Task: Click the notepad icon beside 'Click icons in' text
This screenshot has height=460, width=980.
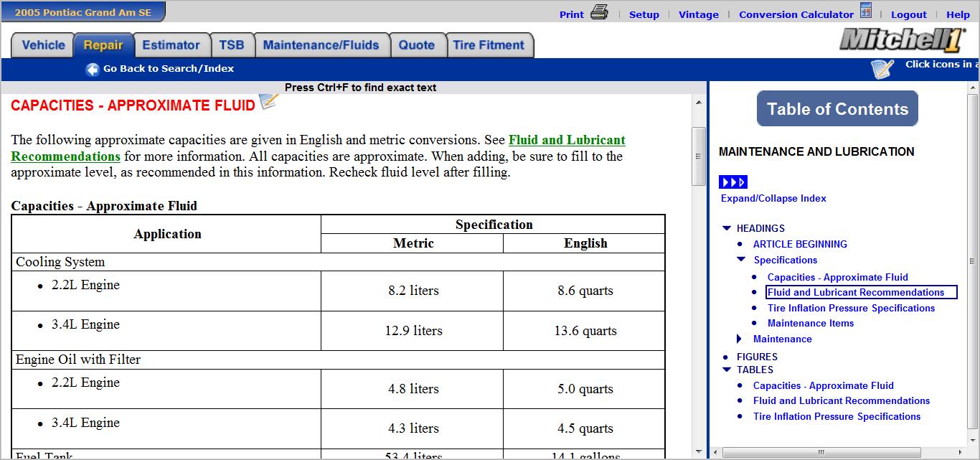Action: point(882,69)
